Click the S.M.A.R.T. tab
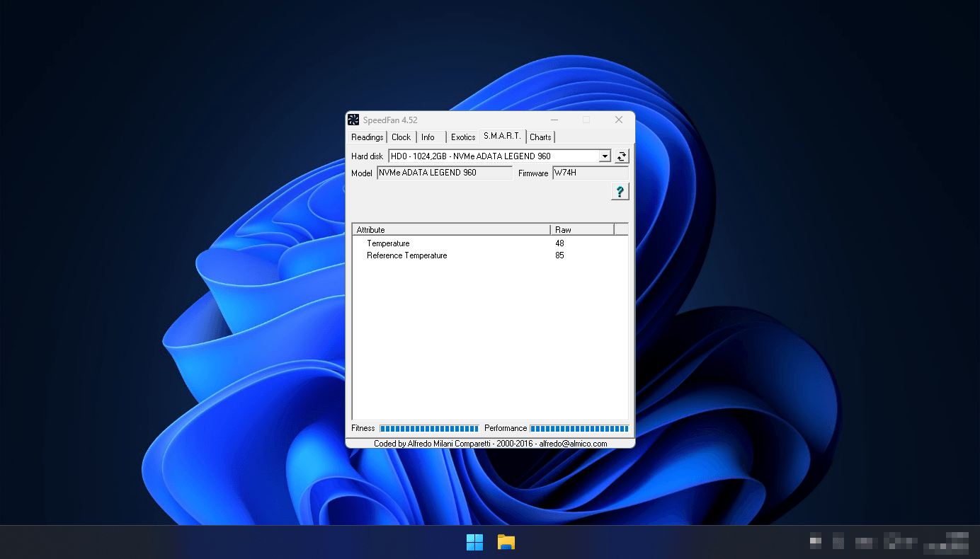 [x=502, y=136]
